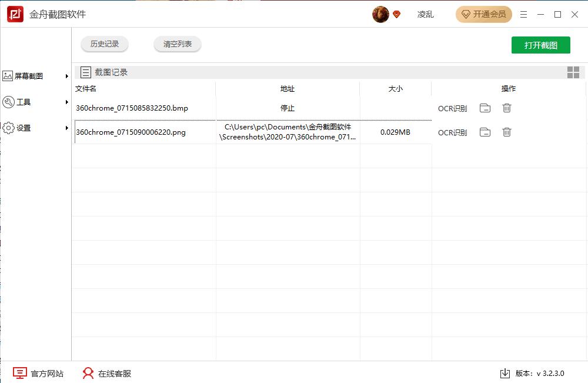
Task: Open 在线客服 support link
Action: point(115,374)
